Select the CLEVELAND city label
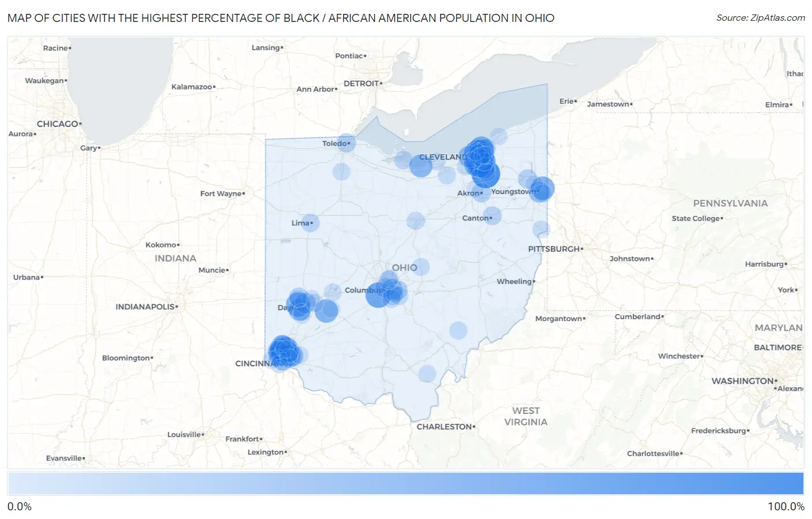The height and width of the screenshot is (519, 812). click(x=444, y=156)
